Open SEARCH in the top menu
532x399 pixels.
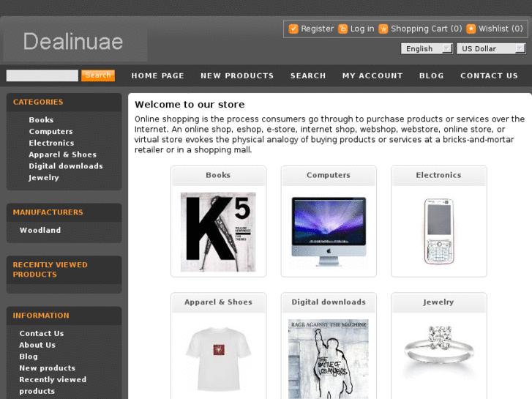click(x=308, y=75)
